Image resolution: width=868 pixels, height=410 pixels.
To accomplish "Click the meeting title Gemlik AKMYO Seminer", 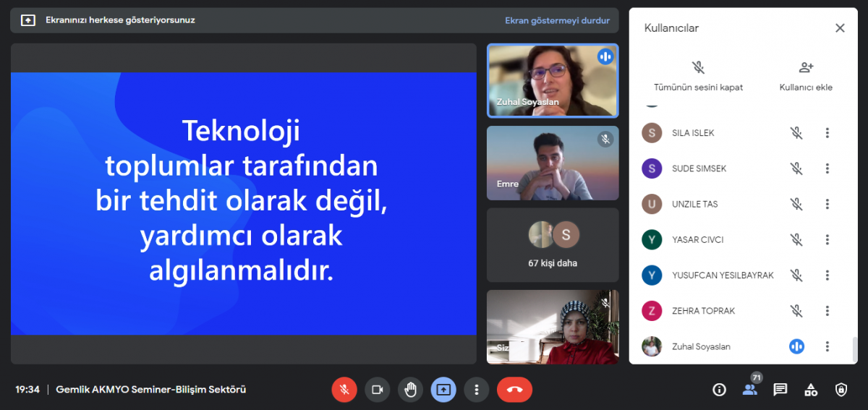I will tap(151, 390).
